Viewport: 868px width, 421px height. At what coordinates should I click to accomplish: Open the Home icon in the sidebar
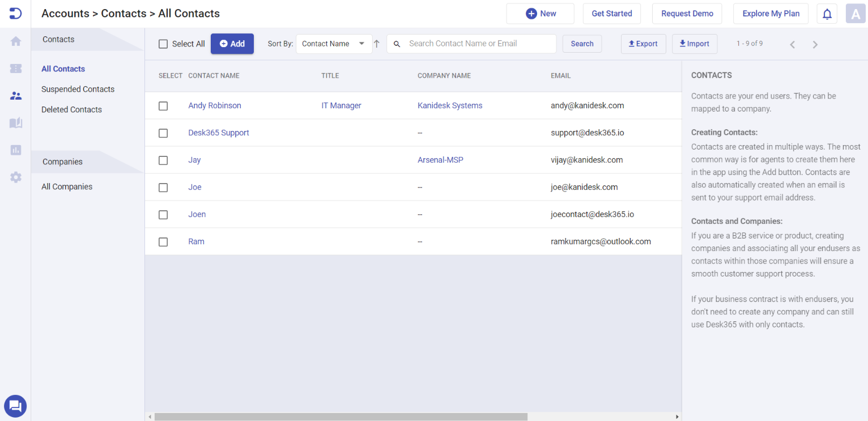pyautogui.click(x=15, y=41)
